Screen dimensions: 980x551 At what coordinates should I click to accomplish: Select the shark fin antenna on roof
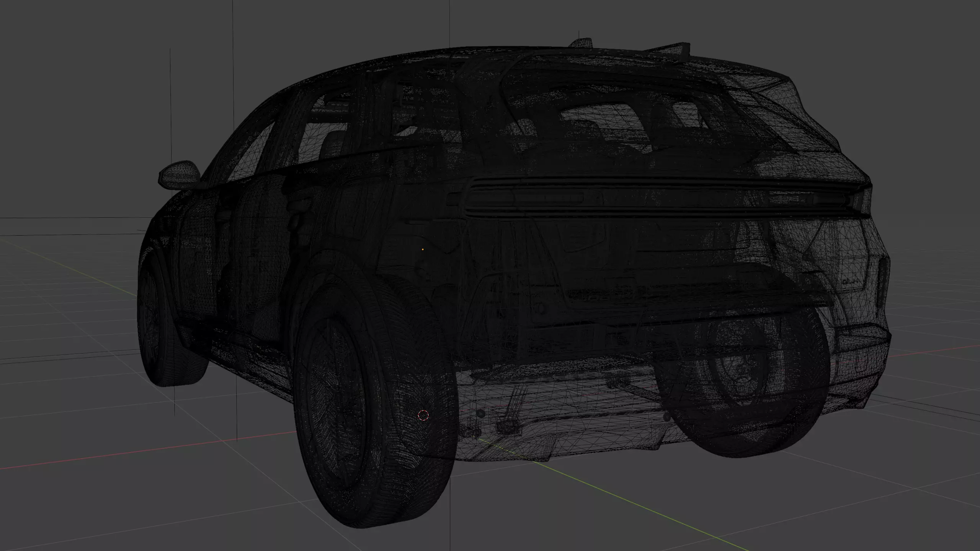[581, 43]
